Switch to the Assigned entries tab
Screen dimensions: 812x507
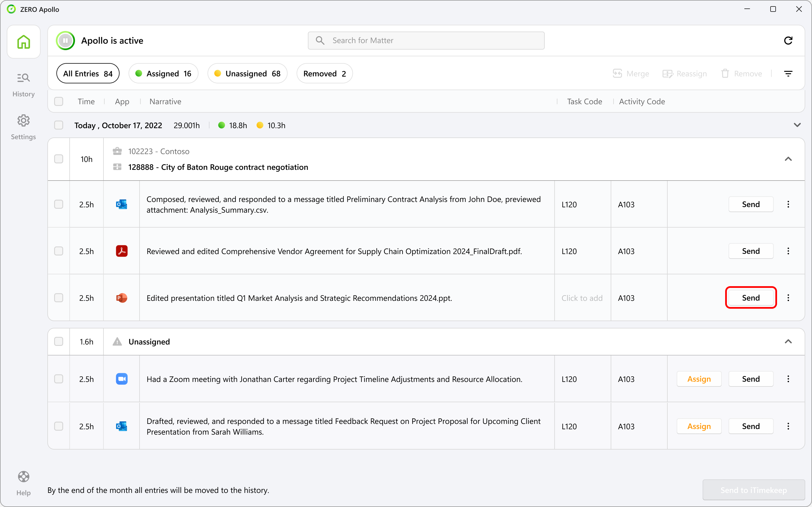164,73
